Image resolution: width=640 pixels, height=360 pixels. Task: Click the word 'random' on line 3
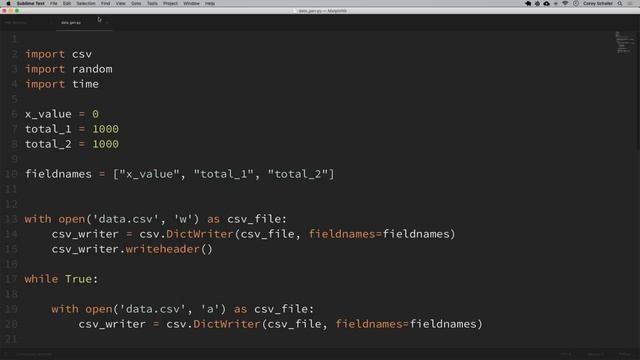[92, 69]
